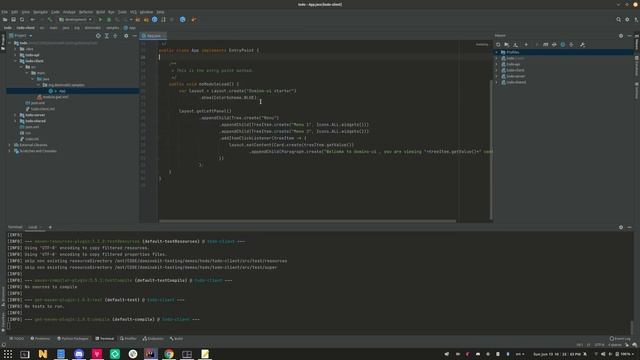Click the Save All icon in main toolbar
The height and width of the screenshot is (360, 640).
click(x=13, y=20)
